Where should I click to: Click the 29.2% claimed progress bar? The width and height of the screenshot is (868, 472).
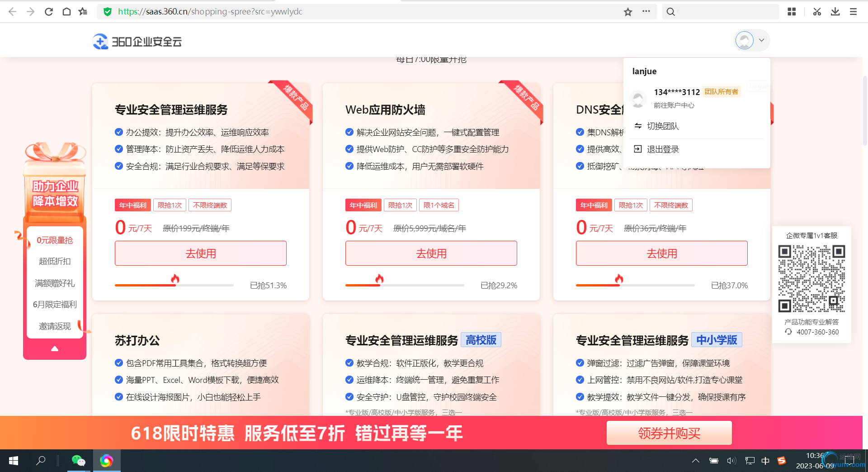click(405, 285)
